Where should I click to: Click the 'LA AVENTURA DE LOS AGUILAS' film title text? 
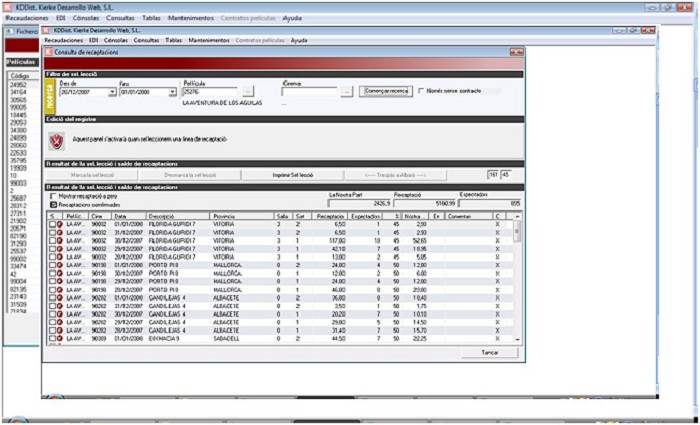click(223, 103)
